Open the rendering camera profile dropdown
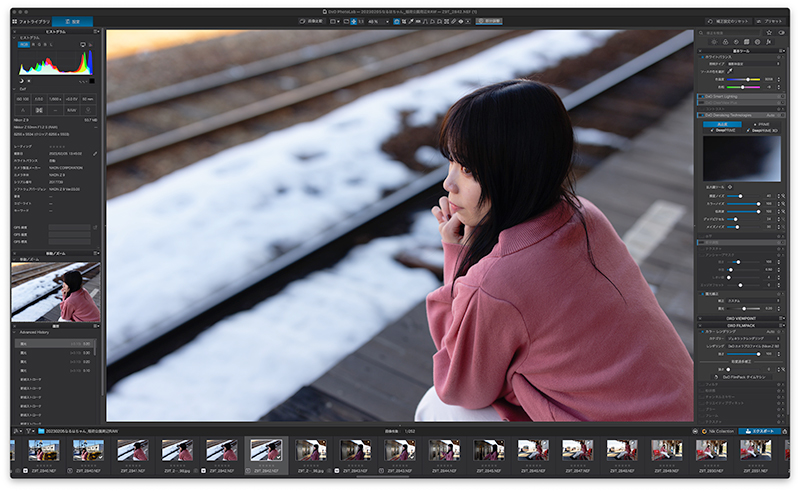The width and height of the screenshot is (800, 491). point(753,346)
